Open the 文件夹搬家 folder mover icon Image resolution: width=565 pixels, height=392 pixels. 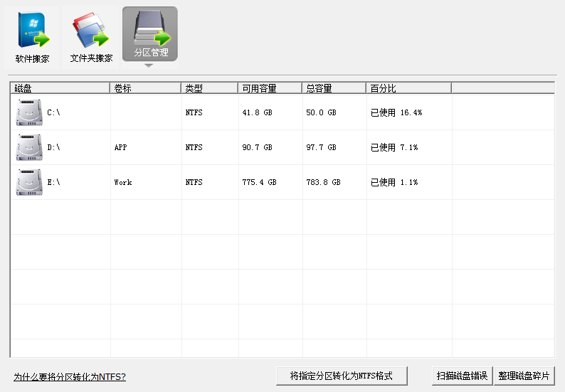tap(91, 38)
